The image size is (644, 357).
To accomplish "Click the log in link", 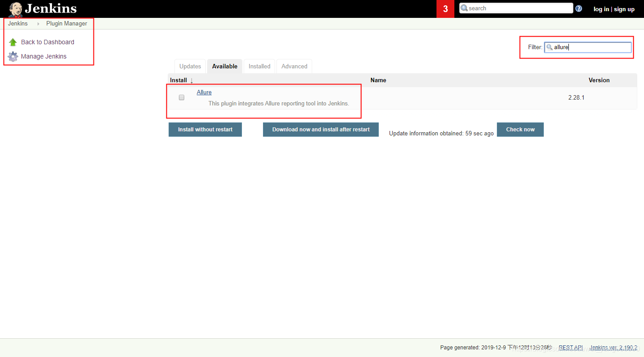I will pos(601,9).
